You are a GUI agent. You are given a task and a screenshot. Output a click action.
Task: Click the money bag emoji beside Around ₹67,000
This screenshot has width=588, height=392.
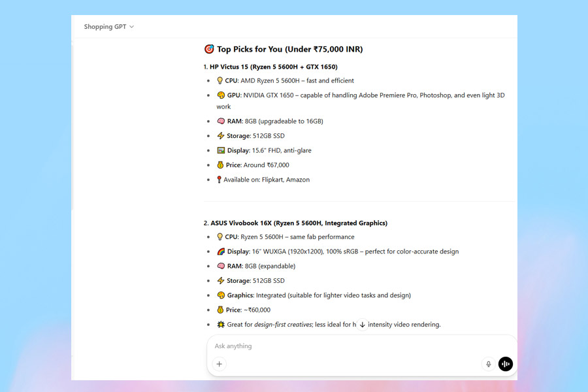221,165
